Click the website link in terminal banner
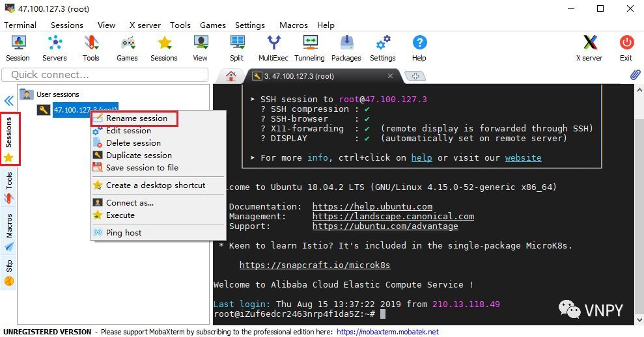Screen dimensions: 644x337 pyautogui.click(x=524, y=157)
